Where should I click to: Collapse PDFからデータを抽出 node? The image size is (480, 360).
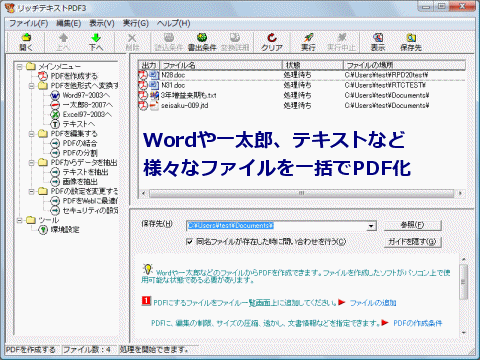tap(32, 163)
